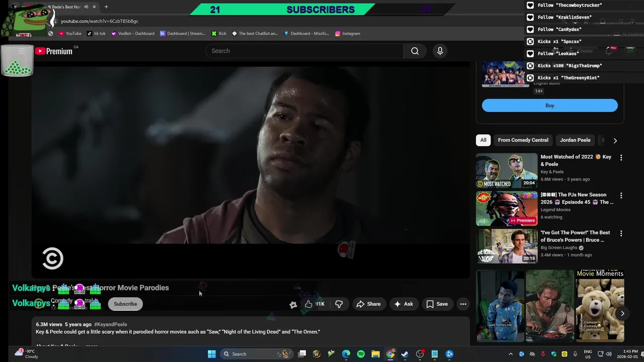Click the "I've Got The Power!" video title
The image size is (644, 362).
pos(575,236)
